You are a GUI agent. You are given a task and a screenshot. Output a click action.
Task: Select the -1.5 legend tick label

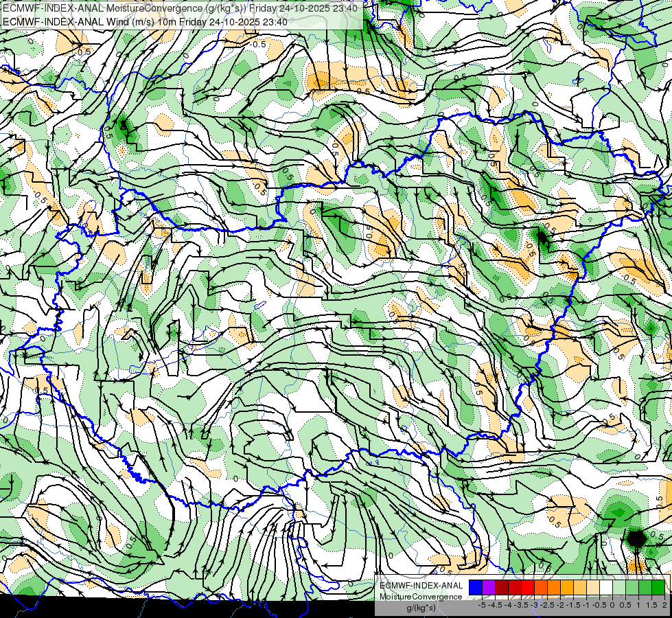[x=573, y=605]
